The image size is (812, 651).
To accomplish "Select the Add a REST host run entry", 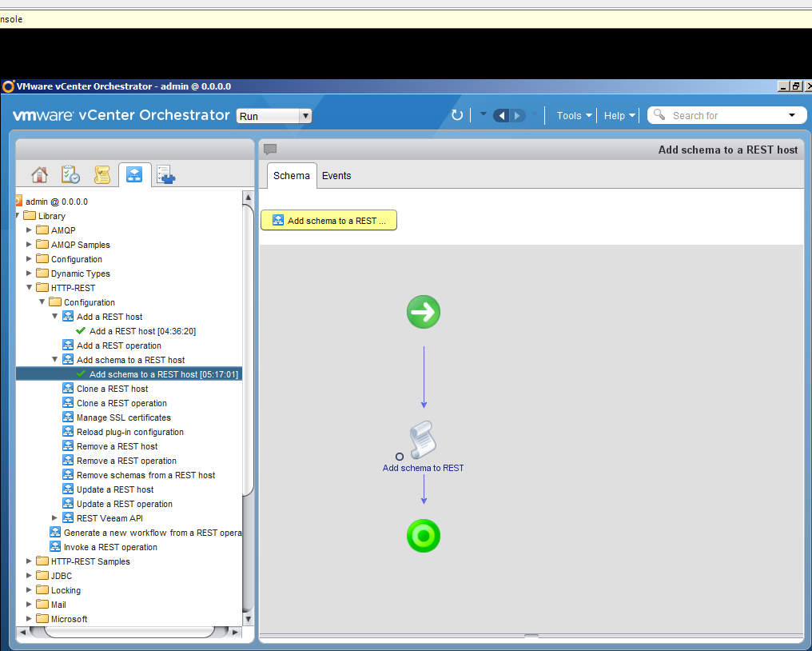I will [141, 330].
